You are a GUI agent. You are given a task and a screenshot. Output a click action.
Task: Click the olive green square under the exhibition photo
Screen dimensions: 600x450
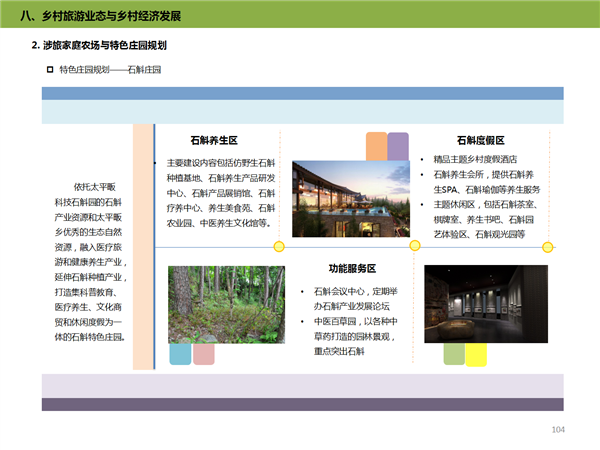[454, 353]
